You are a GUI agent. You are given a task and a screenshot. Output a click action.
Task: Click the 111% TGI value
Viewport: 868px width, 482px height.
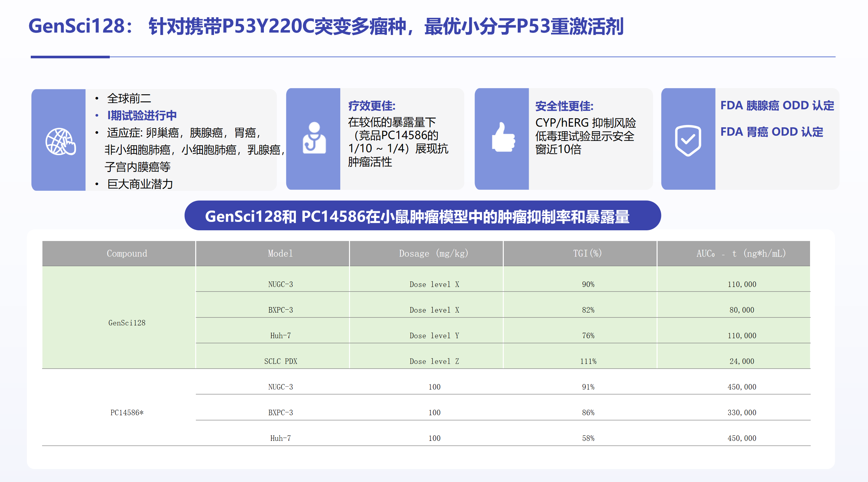click(588, 361)
